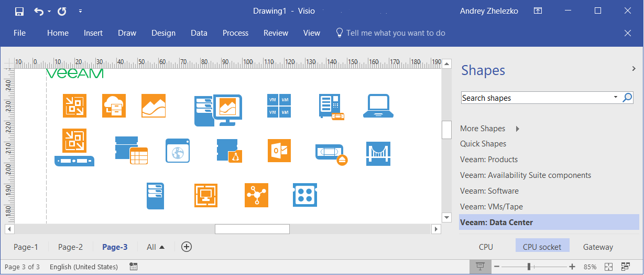
Task: Open the Customize Quick Access Toolbar dropdown
Action: pyautogui.click(x=80, y=11)
